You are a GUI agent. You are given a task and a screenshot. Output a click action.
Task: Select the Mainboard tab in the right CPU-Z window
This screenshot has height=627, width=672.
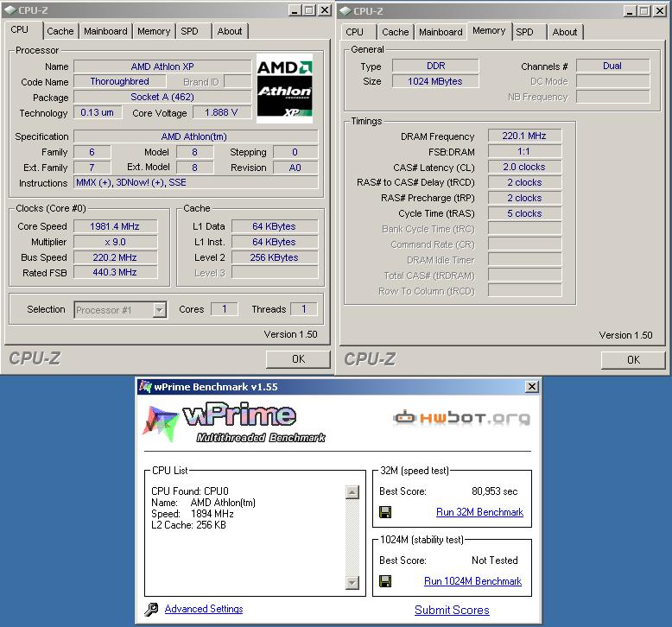click(x=441, y=32)
